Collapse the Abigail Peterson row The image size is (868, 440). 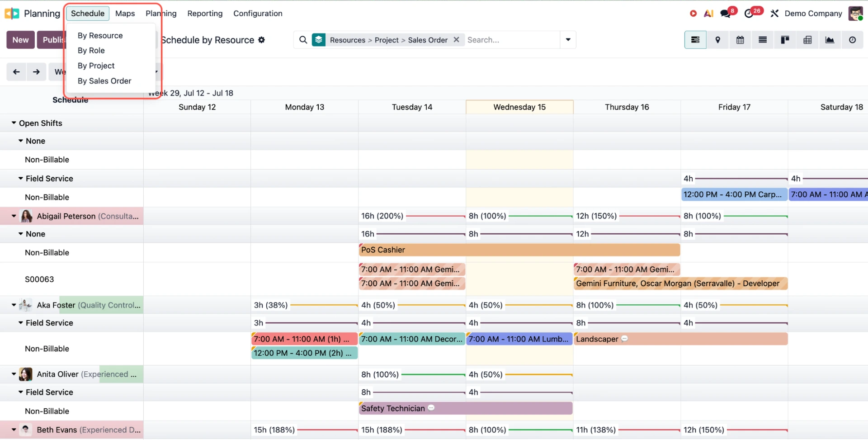[x=14, y=216]
